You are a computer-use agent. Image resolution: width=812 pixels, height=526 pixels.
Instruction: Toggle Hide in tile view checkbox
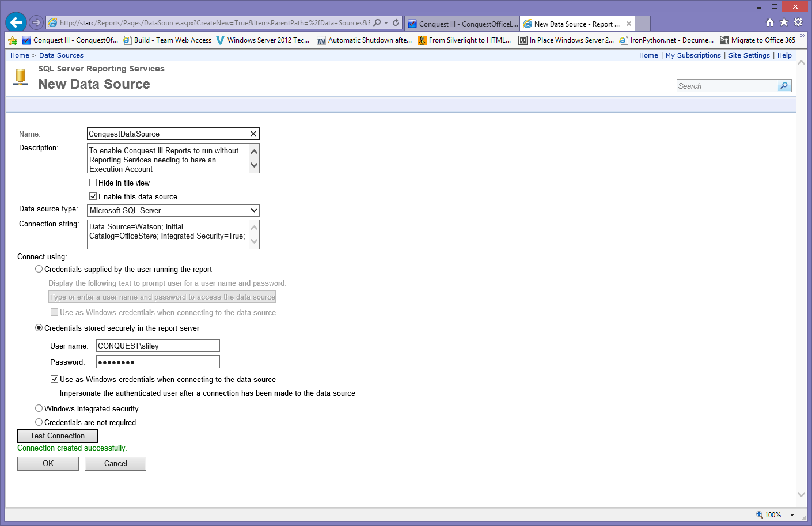(93, 183)
